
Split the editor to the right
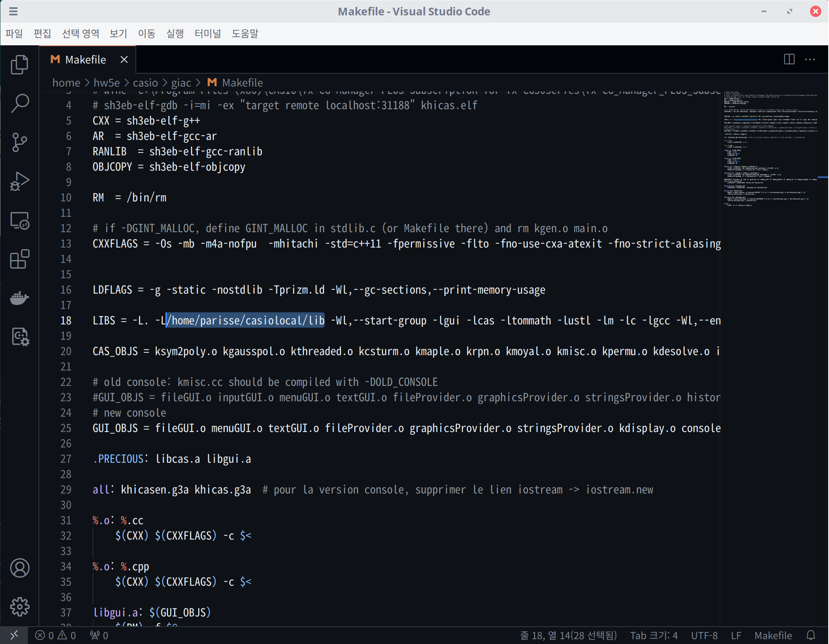tap(789, 59)
